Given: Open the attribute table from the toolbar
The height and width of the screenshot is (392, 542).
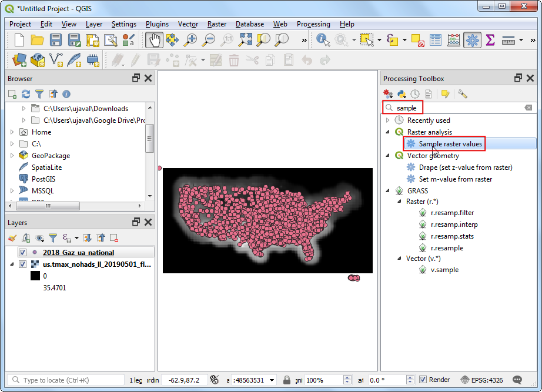Looking at the screenshot, I should (435, 40).
